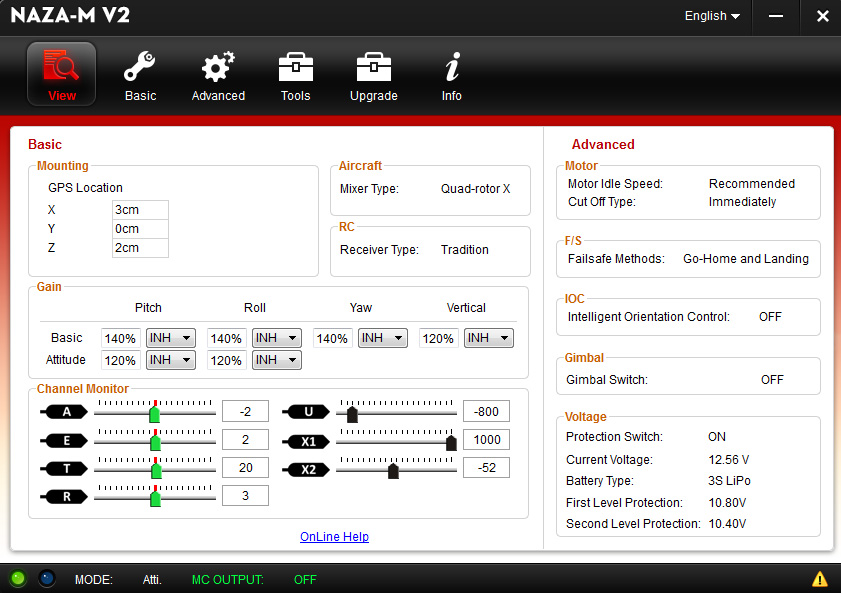Click the channel U slider handle

[352, 414]
